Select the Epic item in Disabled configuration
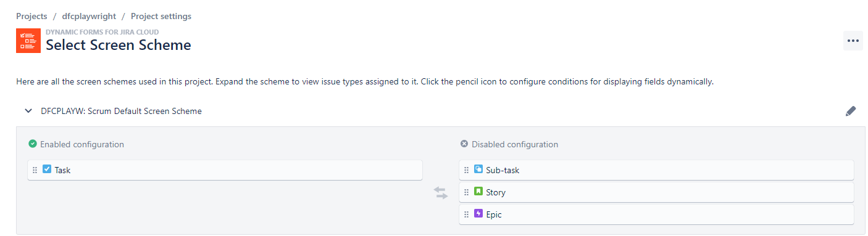Viewport: 868px width, 236px height. click(656, 214)
